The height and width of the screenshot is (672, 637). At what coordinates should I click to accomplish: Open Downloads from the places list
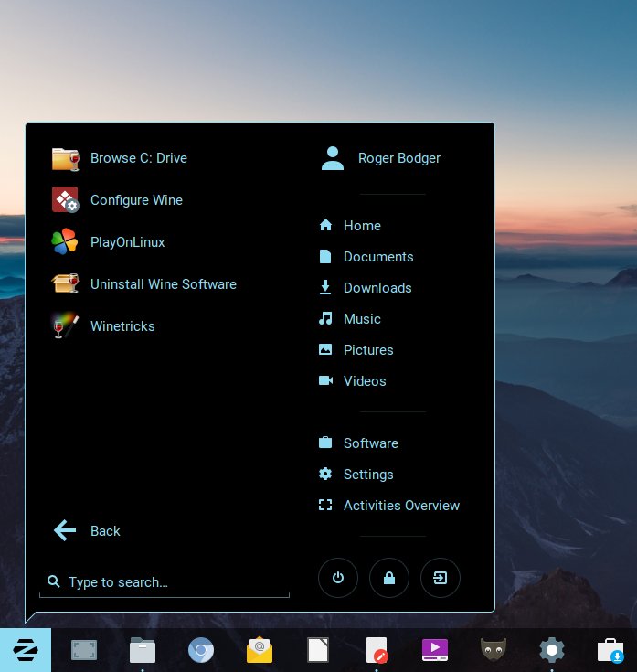click(x=377, y=288)
